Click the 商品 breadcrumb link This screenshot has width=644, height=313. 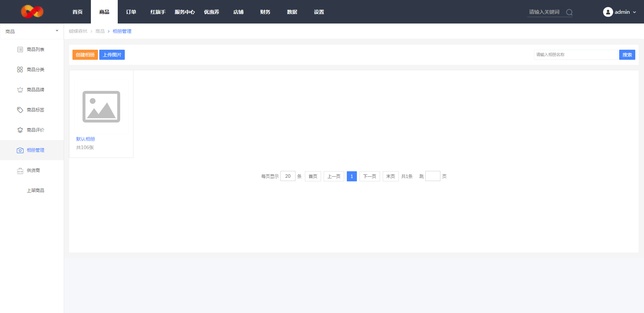click(x=100, y=31)
